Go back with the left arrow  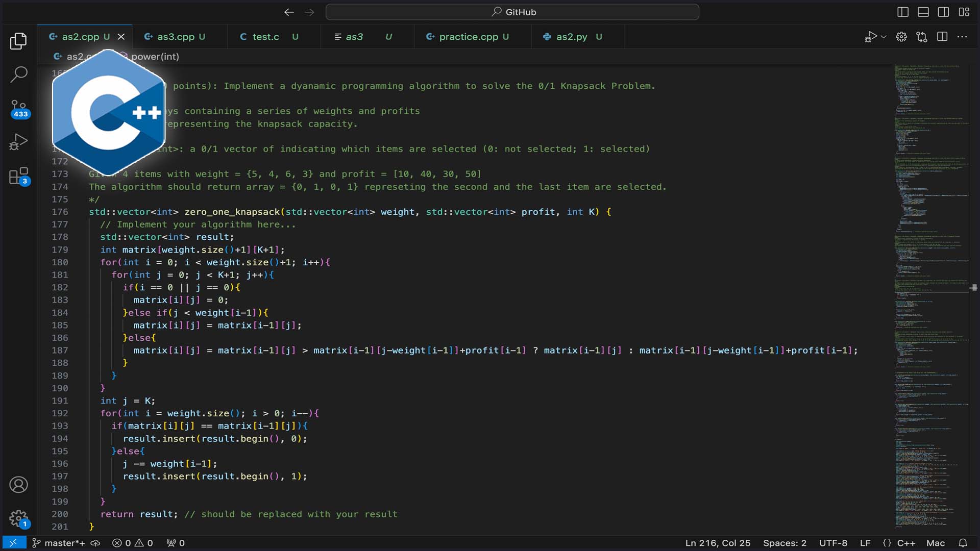pos(289,12)
